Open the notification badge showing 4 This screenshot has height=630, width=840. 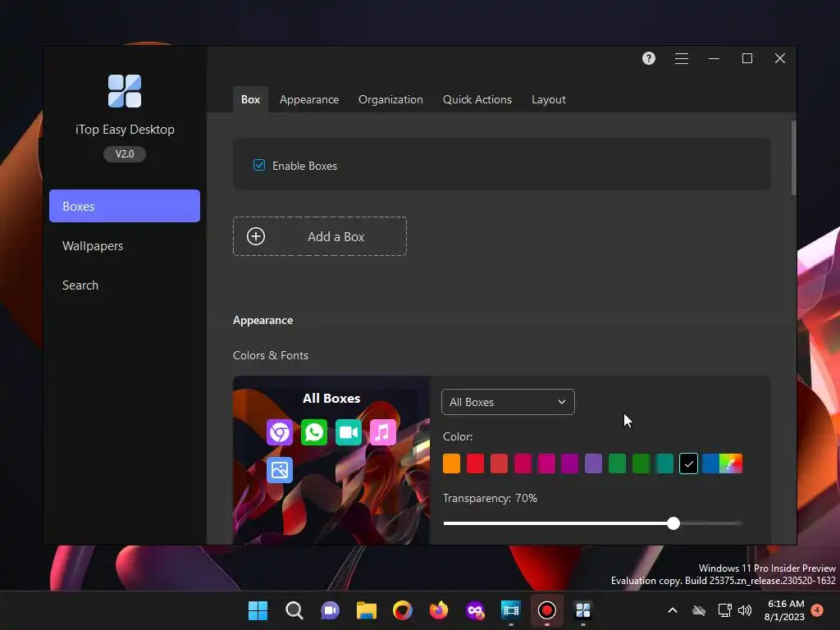817,610
